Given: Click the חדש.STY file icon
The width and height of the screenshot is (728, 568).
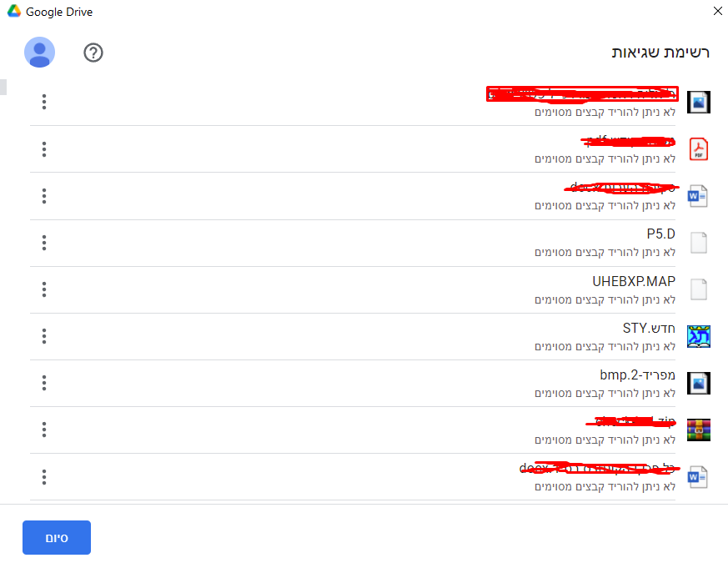Looking at the screenshot, I should pos(698,336).
